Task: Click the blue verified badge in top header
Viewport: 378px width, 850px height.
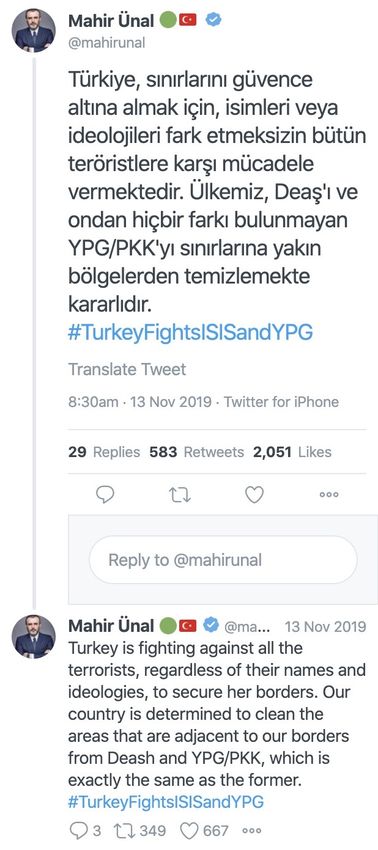Action: click(x=213, y=20)
